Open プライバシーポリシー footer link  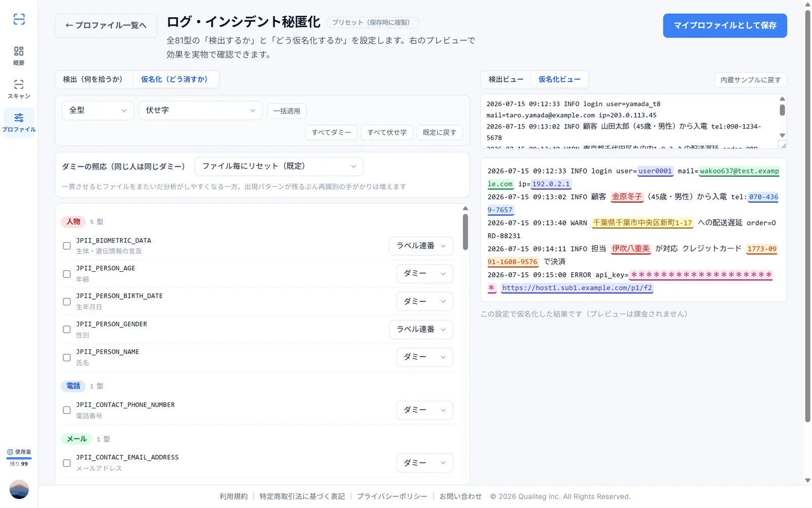coord(392,496)
